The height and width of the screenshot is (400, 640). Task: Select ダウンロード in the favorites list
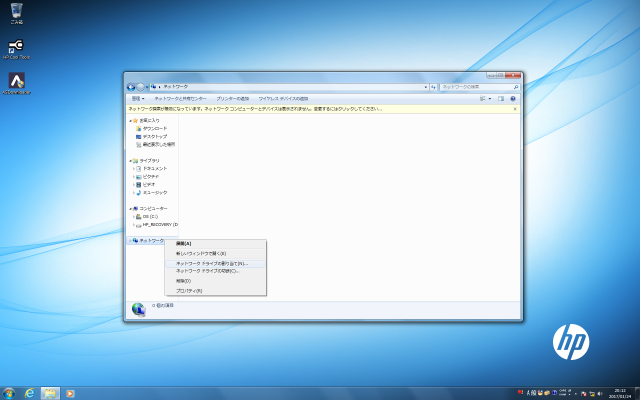pos(154,128)
